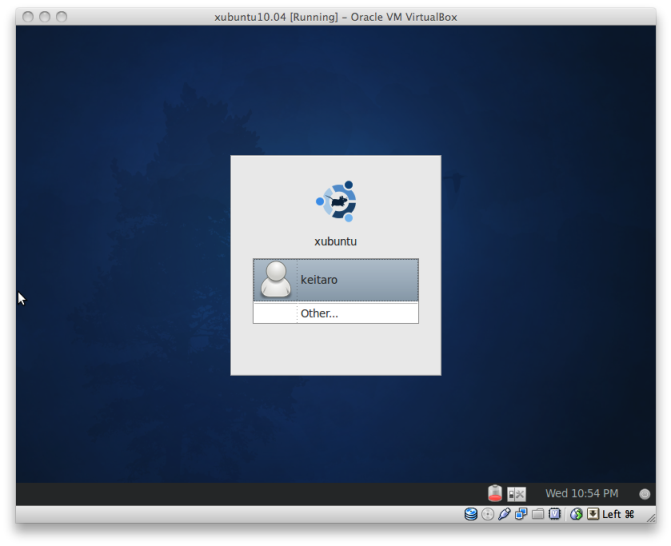
Task: Click the VirtualBox USB devices icon
Action: [504, 514]
